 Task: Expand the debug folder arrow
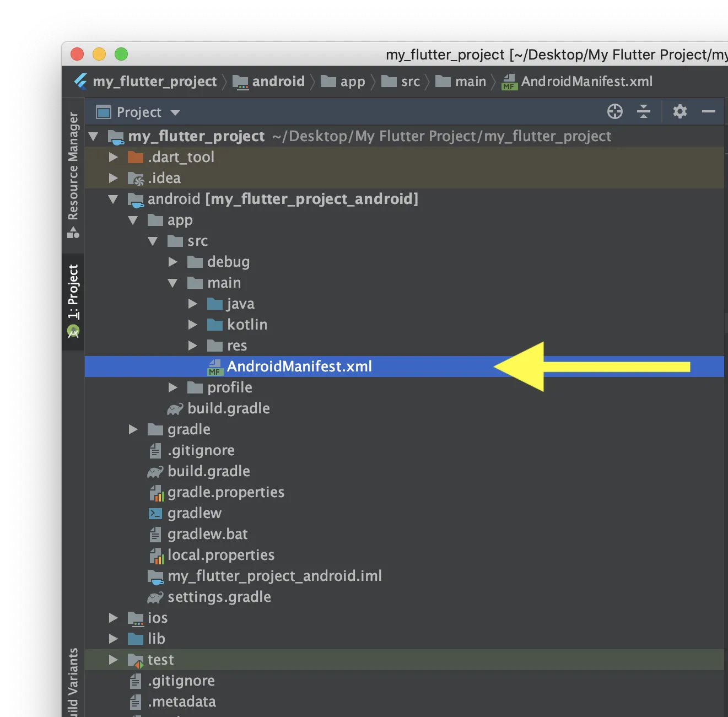point(173,262)
